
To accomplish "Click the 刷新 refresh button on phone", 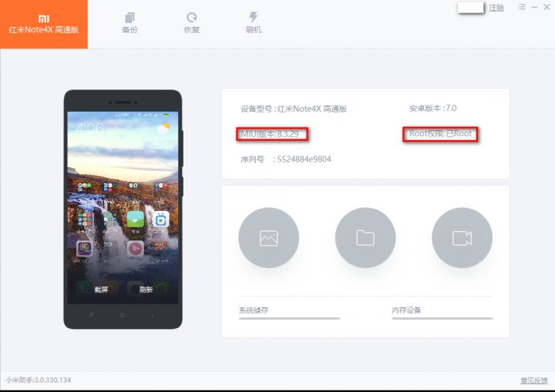I will (x=146, y=290).
